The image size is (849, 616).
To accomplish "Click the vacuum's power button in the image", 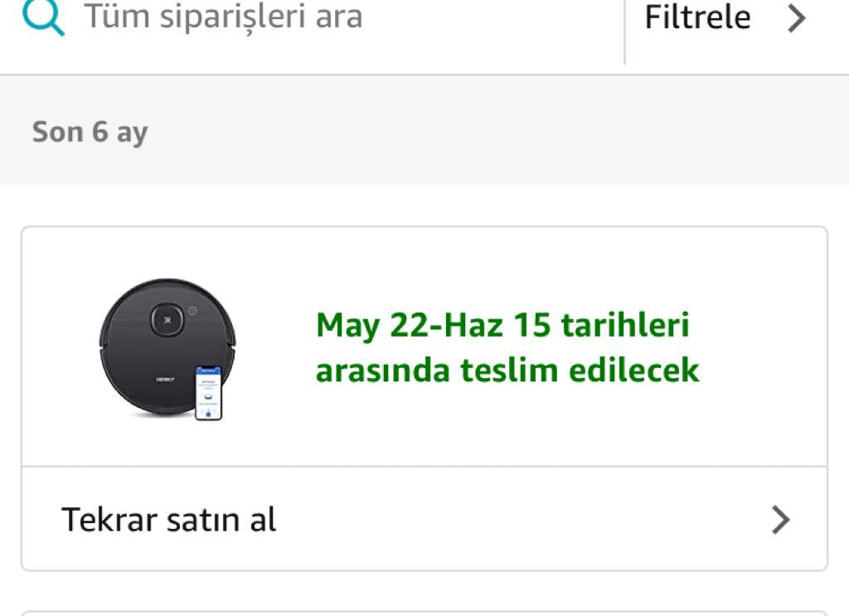I will click(167, 320).
